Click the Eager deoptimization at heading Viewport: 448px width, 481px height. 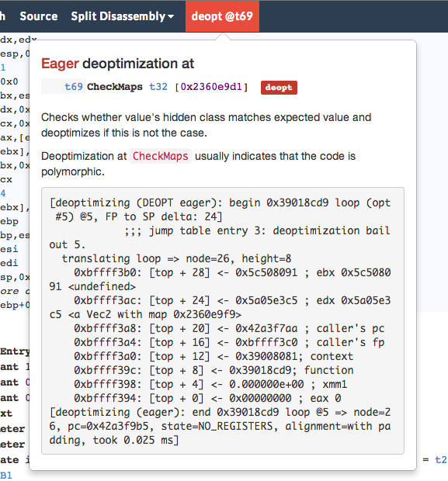pyautogui.click(x=117, y=64)
